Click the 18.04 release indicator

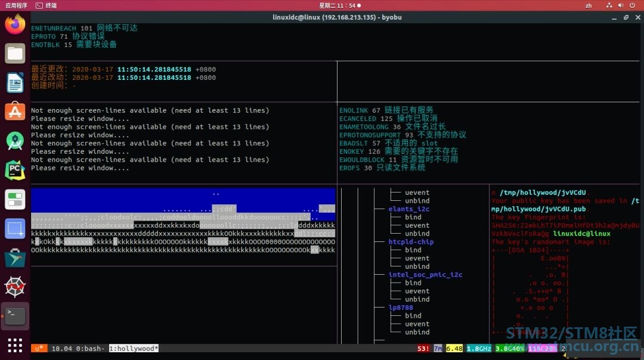click(x=61, y=349)
